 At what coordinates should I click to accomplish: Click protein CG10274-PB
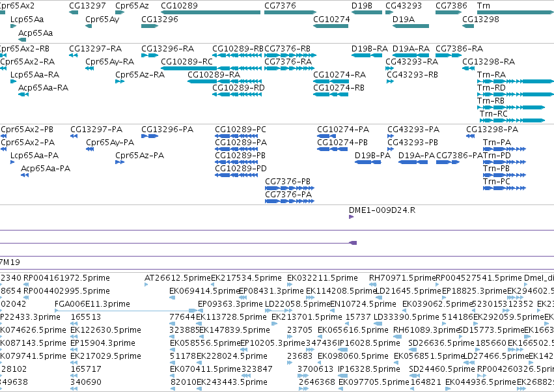click(333, 149)
